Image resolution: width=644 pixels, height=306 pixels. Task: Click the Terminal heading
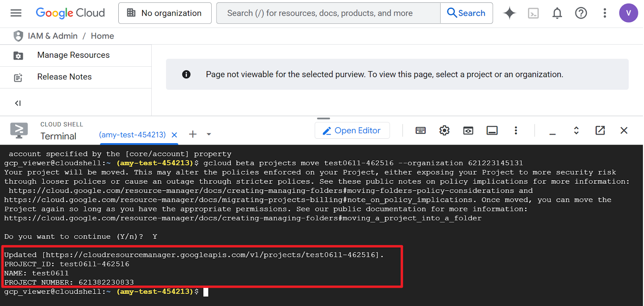point(58,136)
